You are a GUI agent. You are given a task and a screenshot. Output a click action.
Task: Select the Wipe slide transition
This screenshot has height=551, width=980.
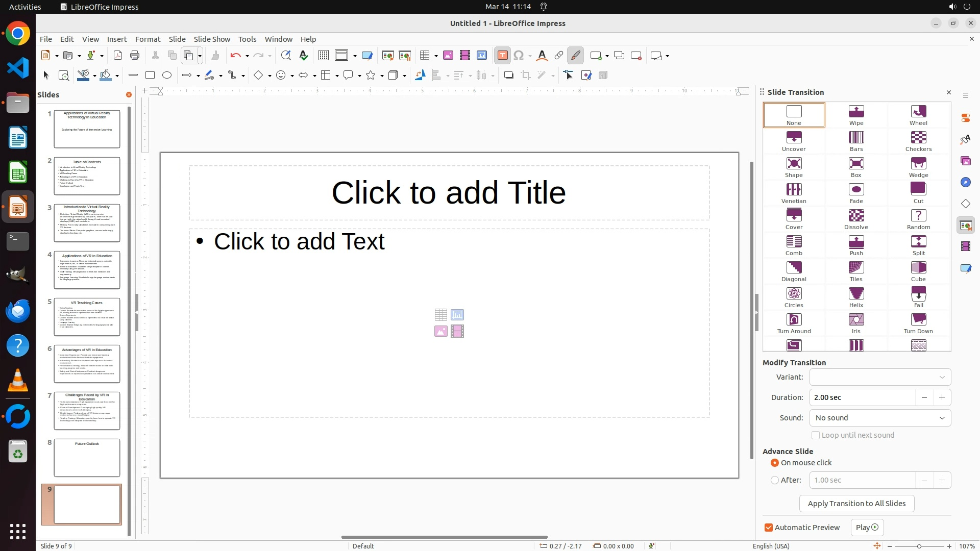[x=856, y=115]
